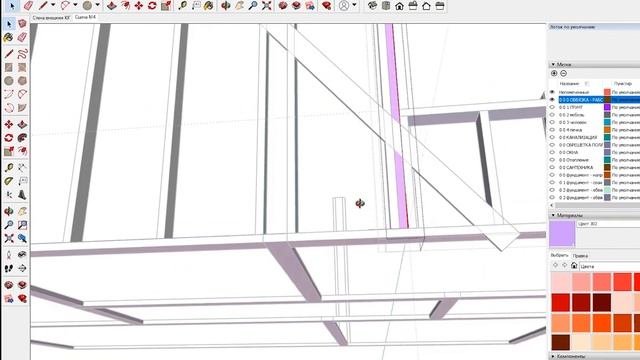Show the 0 0 САНТЕХНИКА tag
Screen dimensions: 640x360
click(x=552, y=167)
